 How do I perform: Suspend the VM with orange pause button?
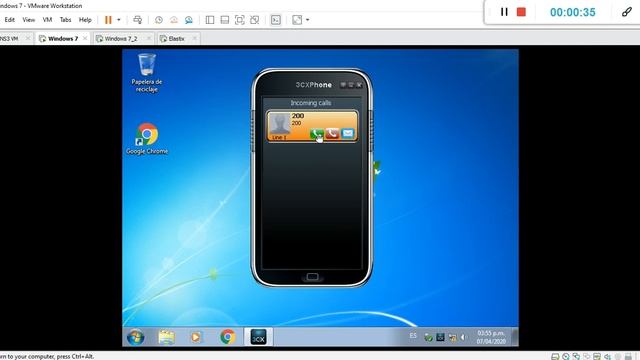click(108, 20)
